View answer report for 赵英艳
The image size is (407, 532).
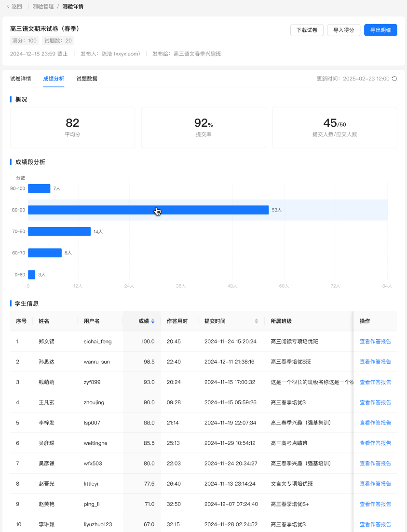pyautogui.click(x=375, y=504)
